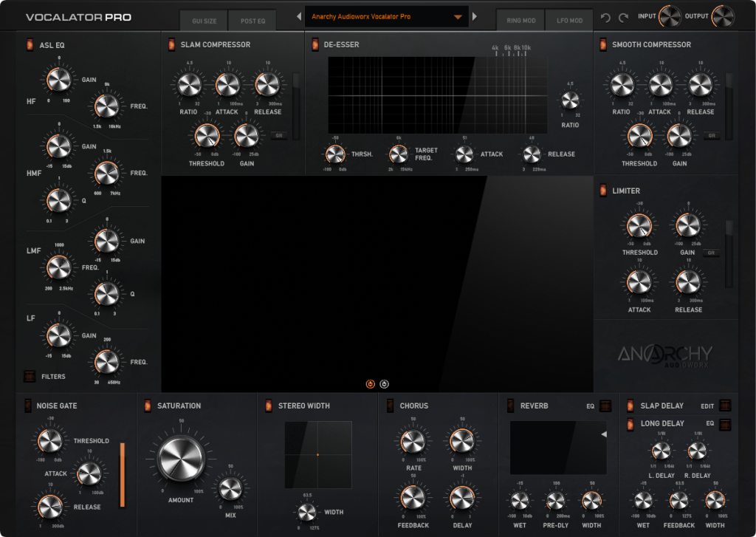Screen dimensions: 756x537
Task: Toggle the LONG DELAY power switch
Action: (x=630, y=424)
